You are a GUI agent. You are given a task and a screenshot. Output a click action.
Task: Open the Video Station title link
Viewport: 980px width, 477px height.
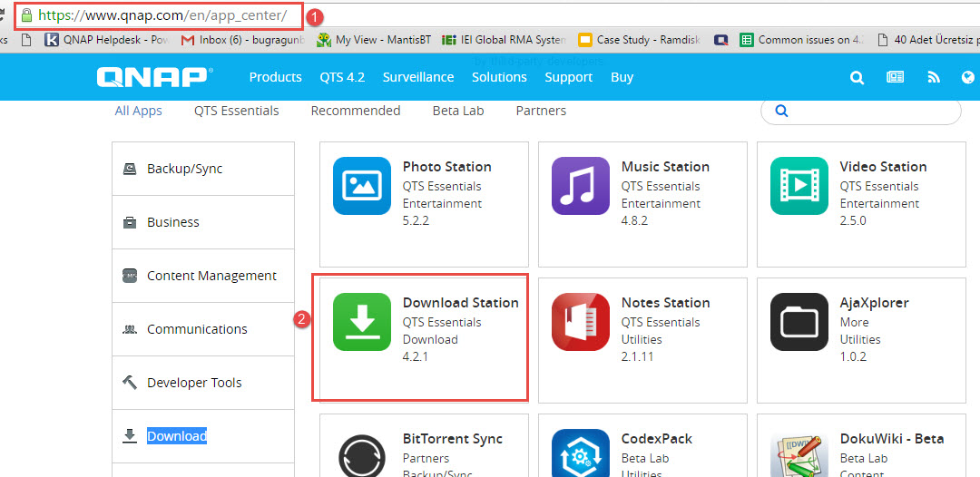[883, 167]
